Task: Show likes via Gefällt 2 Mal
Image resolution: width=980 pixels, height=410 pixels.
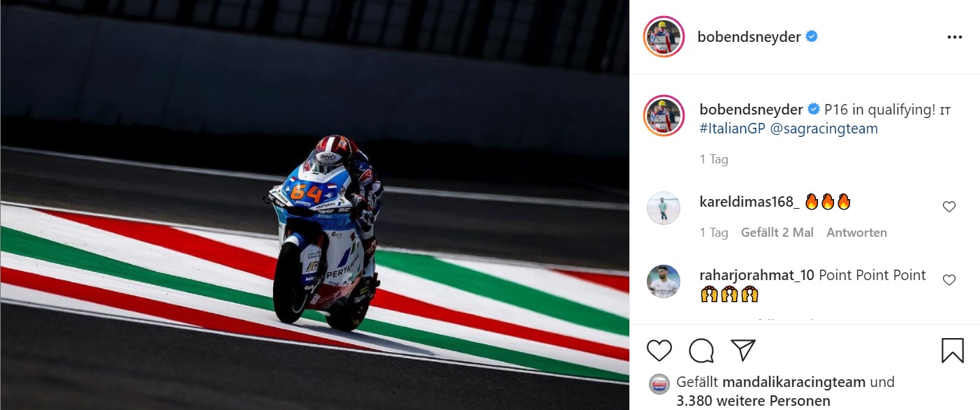Action: [x=777, y=233]
